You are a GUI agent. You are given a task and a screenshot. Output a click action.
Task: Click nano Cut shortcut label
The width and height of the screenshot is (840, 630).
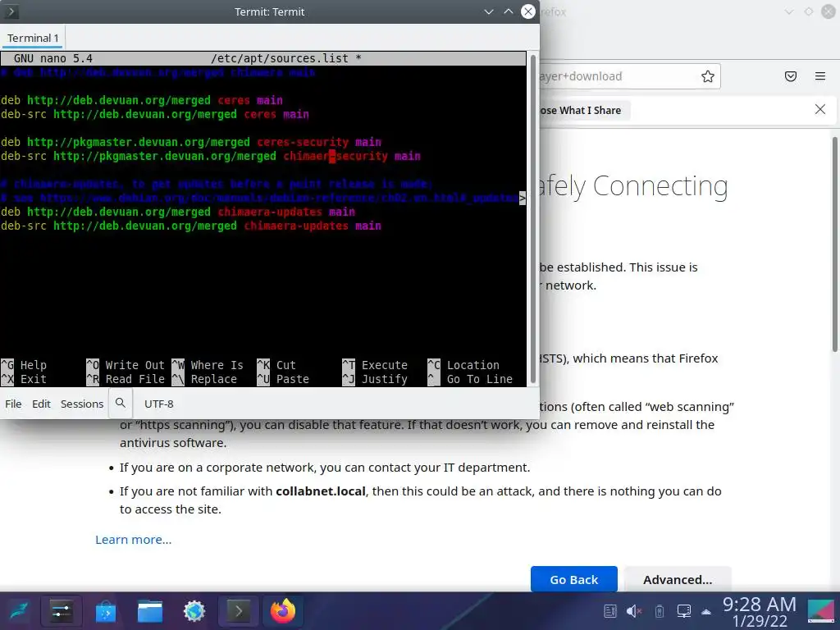pos(286,365)
